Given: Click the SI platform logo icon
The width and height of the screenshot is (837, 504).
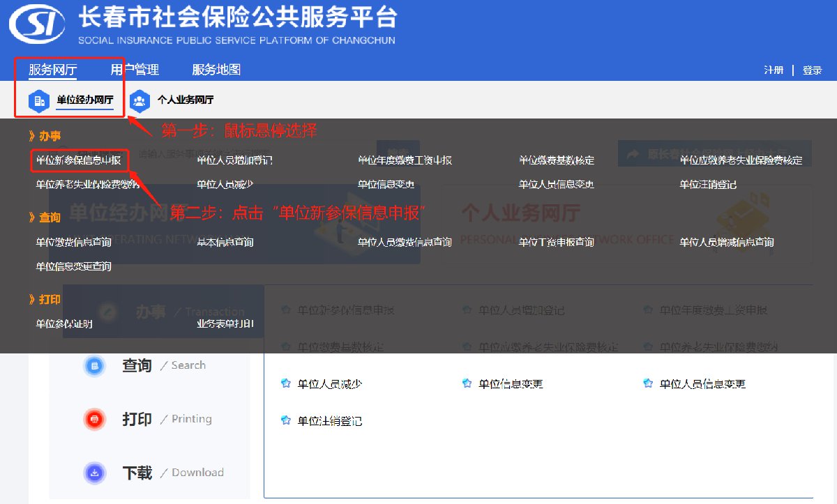Looking at the screenshot, I should click(38, 25).
